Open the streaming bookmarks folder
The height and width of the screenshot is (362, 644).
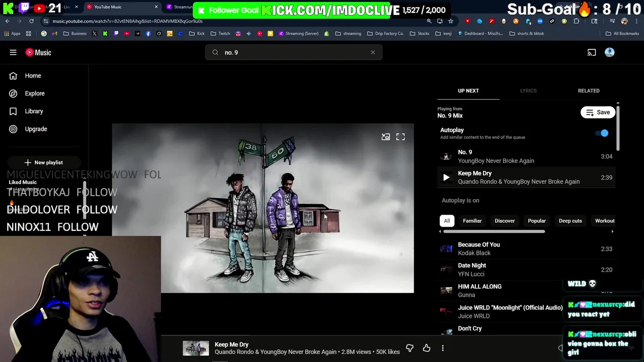(x=348, y=34)
